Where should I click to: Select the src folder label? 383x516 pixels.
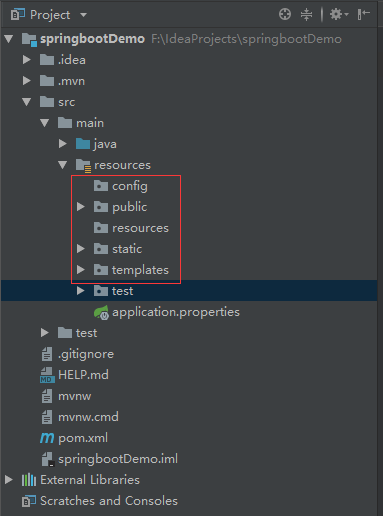pyautogui.click(x=67, y=102)
